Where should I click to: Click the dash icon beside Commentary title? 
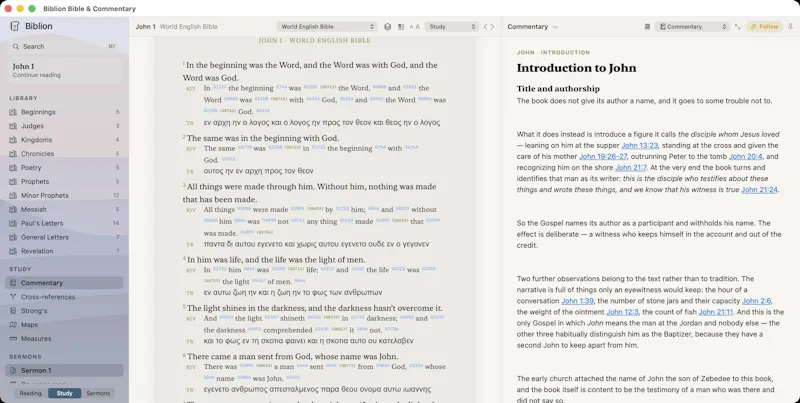(x=555, y=27)
